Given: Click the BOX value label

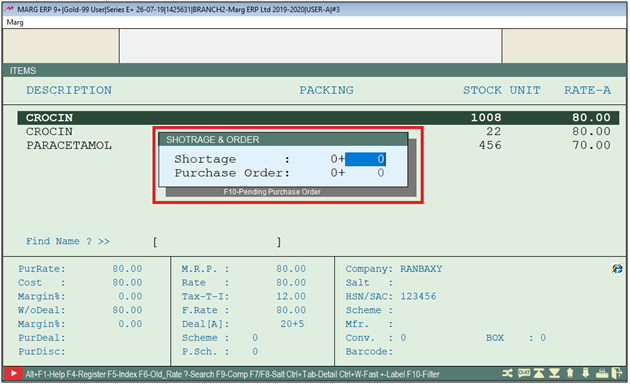Looking at the screenshot, I should [x=495, y=338].
